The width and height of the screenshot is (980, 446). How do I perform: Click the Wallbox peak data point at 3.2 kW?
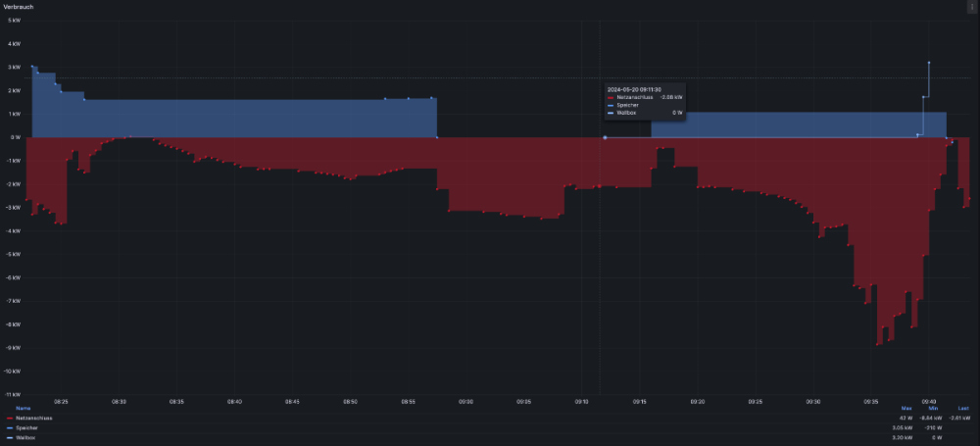(x=929, y=63)
